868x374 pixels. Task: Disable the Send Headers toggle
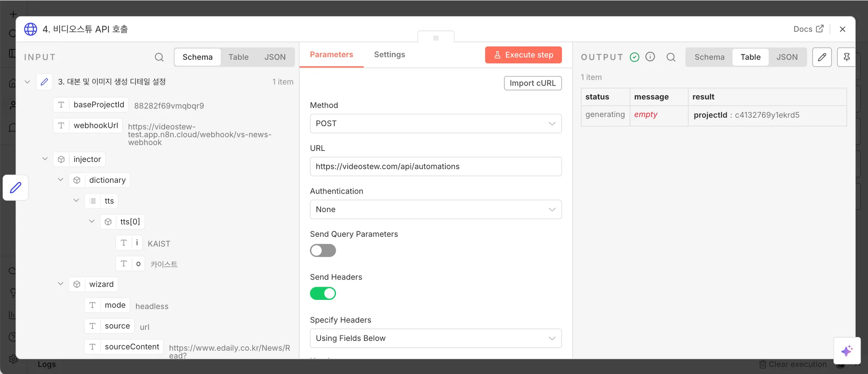click(x=323, y=294)
